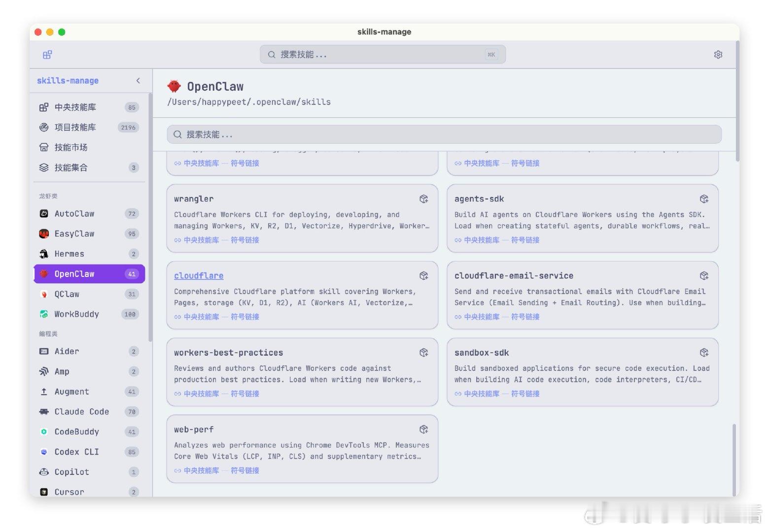The height and width of the screenshot is (532, 769).
Task: Click the Hermes label in sidebar
Action: 70,254
